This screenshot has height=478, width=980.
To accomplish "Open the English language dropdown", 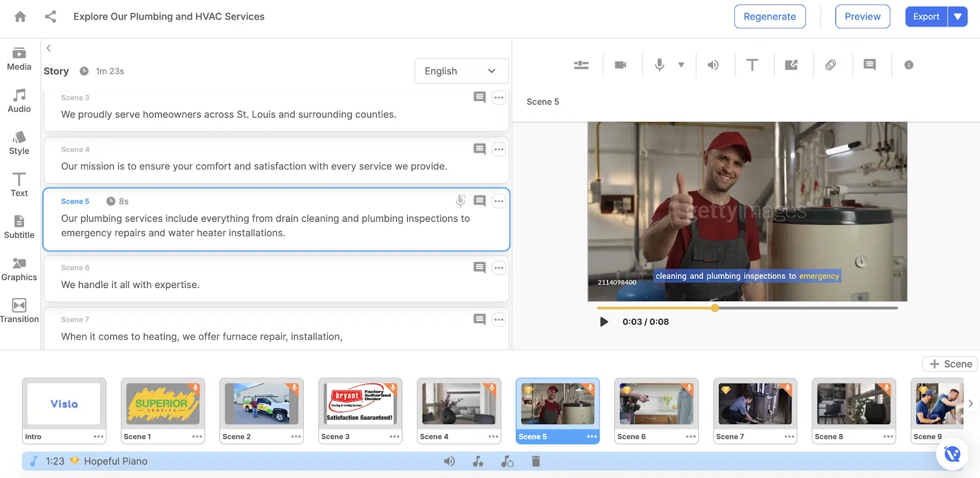I will [x=461, y=71].
